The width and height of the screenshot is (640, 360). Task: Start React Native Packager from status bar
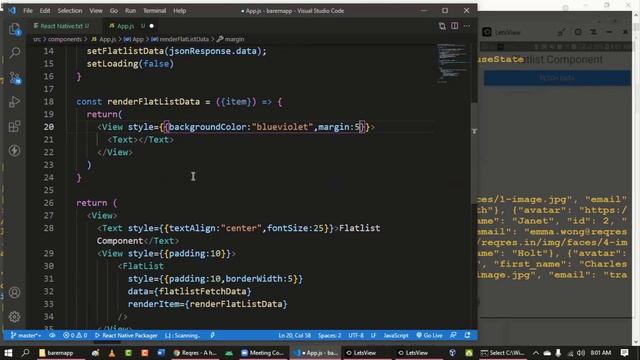click(126, 336)
